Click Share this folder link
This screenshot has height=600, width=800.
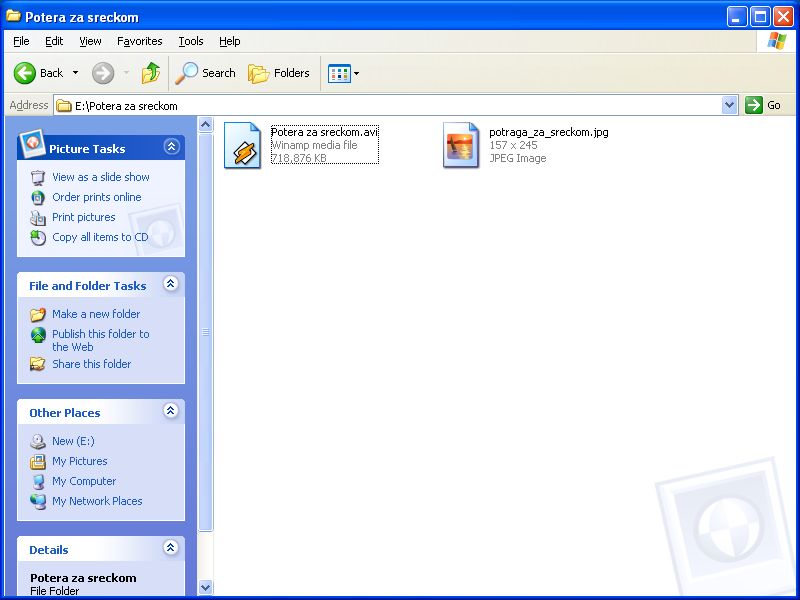(x=91, y=364)
